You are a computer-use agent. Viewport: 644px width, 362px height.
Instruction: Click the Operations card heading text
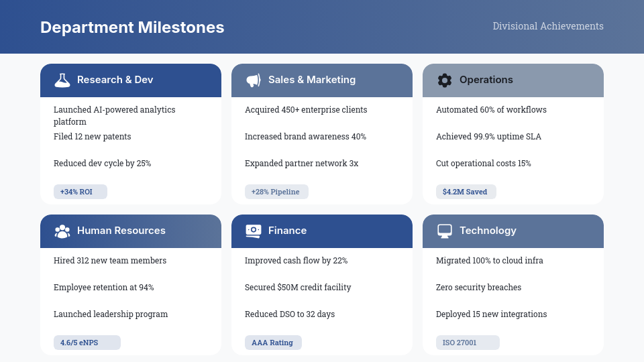click(486, 80)
